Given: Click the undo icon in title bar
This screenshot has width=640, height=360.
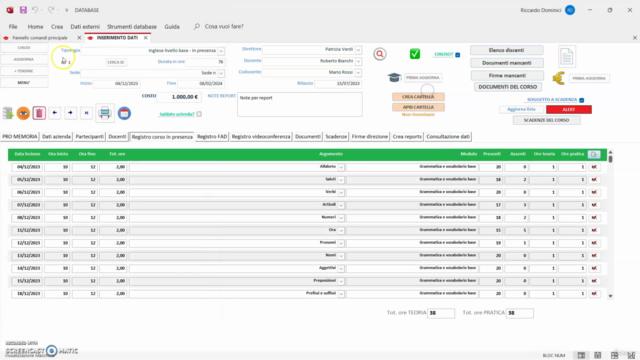Looking at the screenshot, I should point(35,10).
